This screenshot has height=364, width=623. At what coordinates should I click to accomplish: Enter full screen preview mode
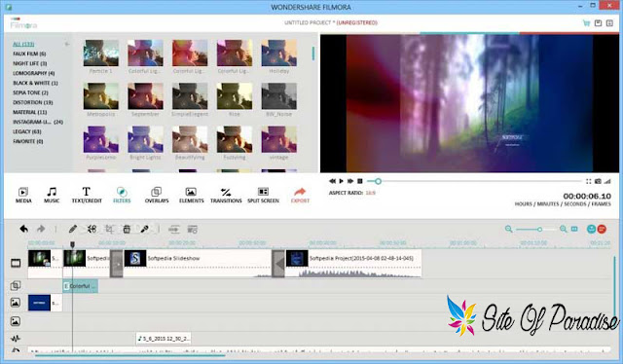pos(588,181)
